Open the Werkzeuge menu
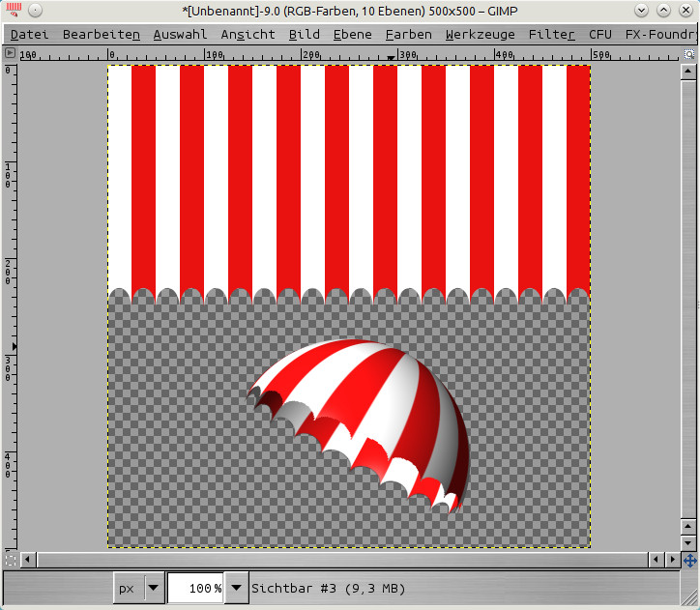The width and height of the screenshot is (700, 610). 481,34
